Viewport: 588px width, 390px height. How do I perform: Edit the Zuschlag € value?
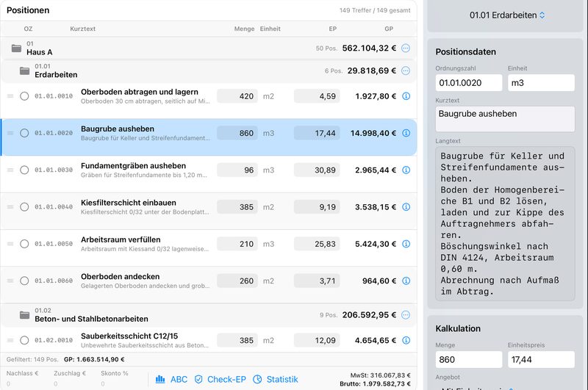pos(56,383)
